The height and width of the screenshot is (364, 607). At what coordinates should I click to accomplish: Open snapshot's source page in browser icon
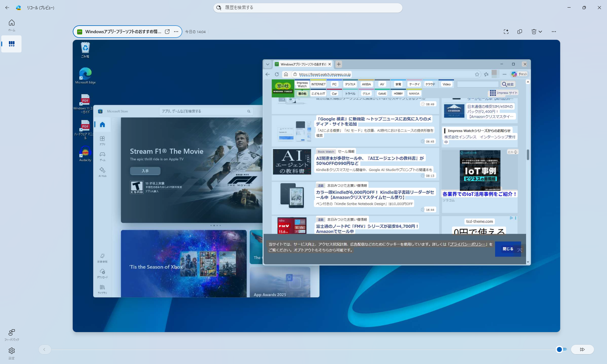coord(167,32)
